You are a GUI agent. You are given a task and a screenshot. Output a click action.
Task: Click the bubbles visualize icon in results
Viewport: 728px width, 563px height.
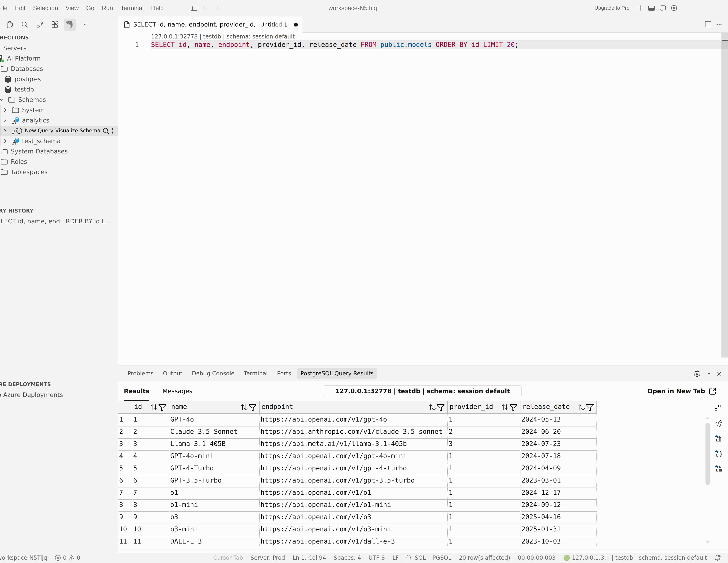click(x=718, y=424)
